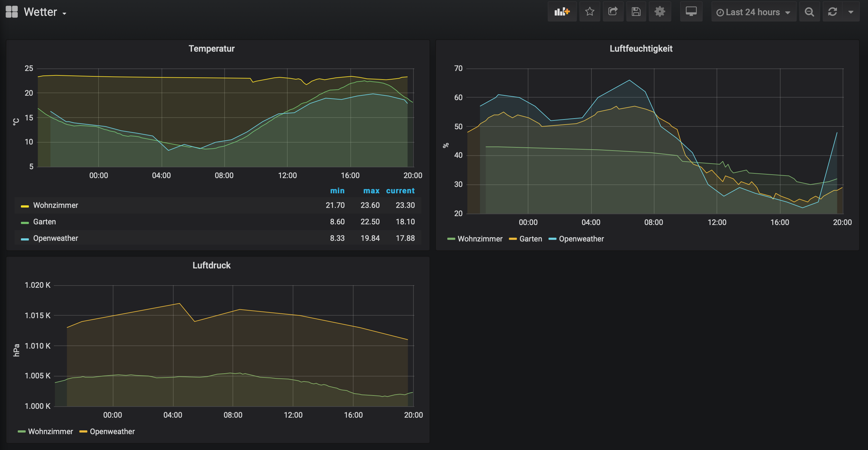Viewport: 868px width, 450px height.
Task: Click the Add panel icon
Action: coord(562,12)
